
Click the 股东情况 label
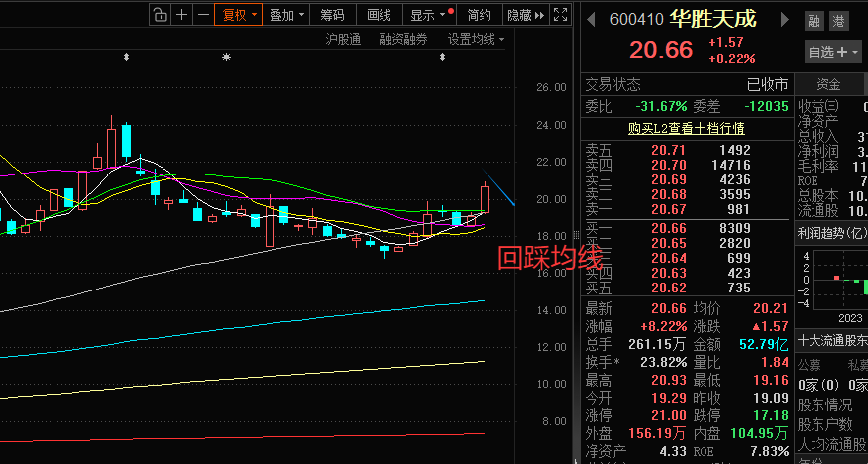pyautogui.click(x=824, y=406)
